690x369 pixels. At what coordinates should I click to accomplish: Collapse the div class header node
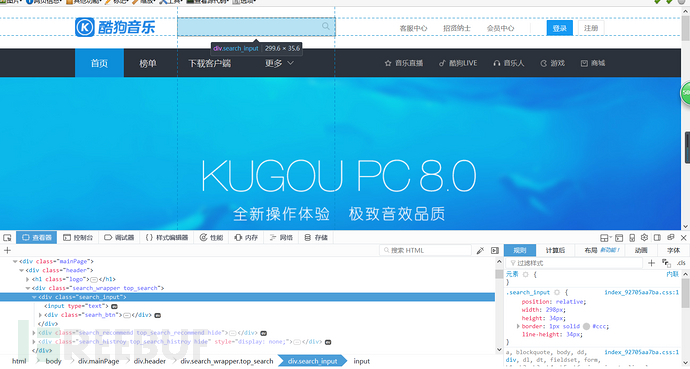click(x=22, y=270)
